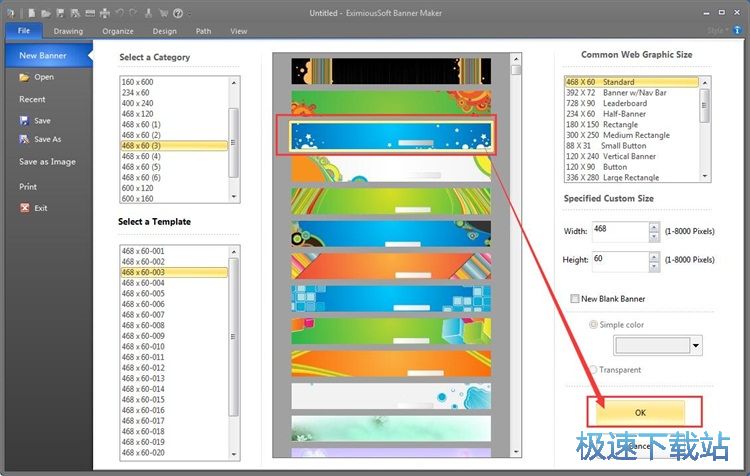Click the app logo icon at the title bar's left end
750x476 pixels.
click(x=11, y=13)
